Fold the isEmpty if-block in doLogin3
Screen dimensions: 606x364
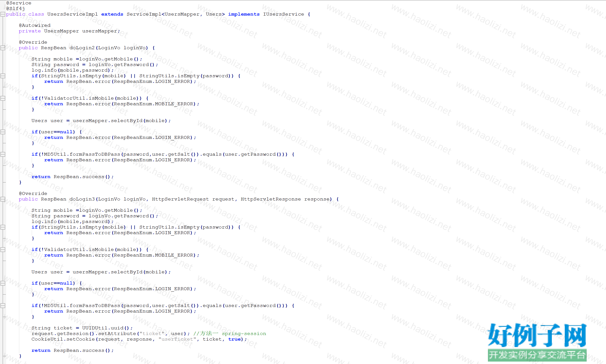(3, 227)
